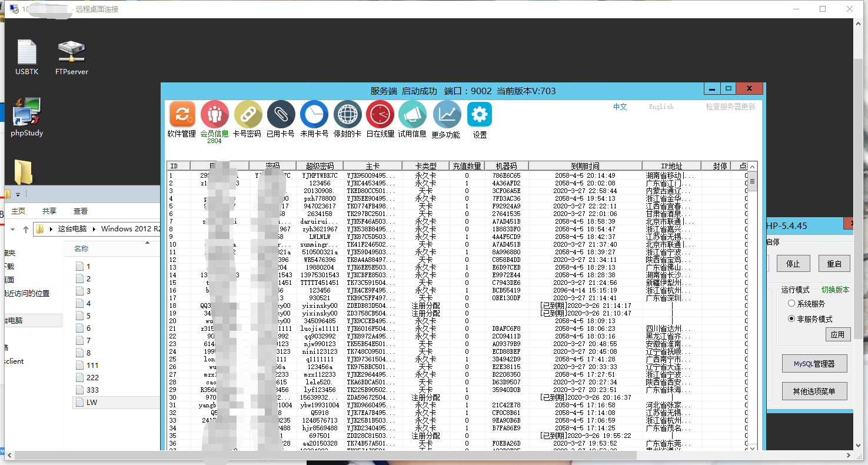The height and width of the screenshot is (465, 868).
Task: Click the 停止 button
Action: coord(793,264)
